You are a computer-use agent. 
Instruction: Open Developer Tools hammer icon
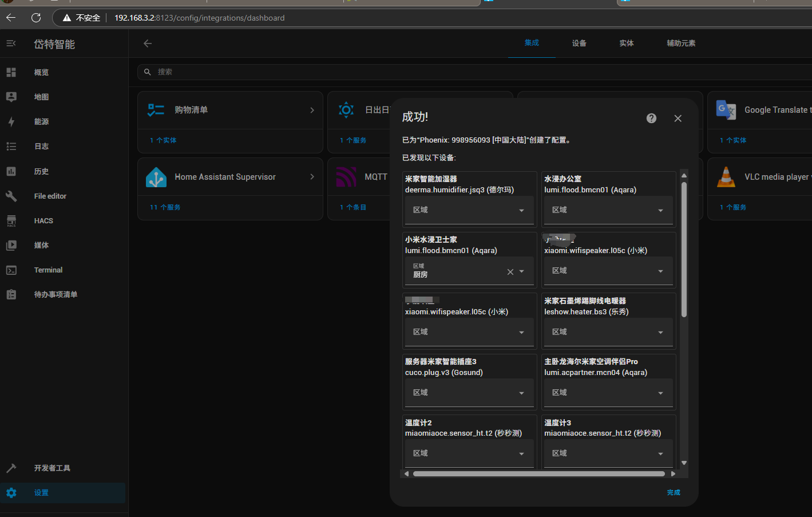click(11, 468)
